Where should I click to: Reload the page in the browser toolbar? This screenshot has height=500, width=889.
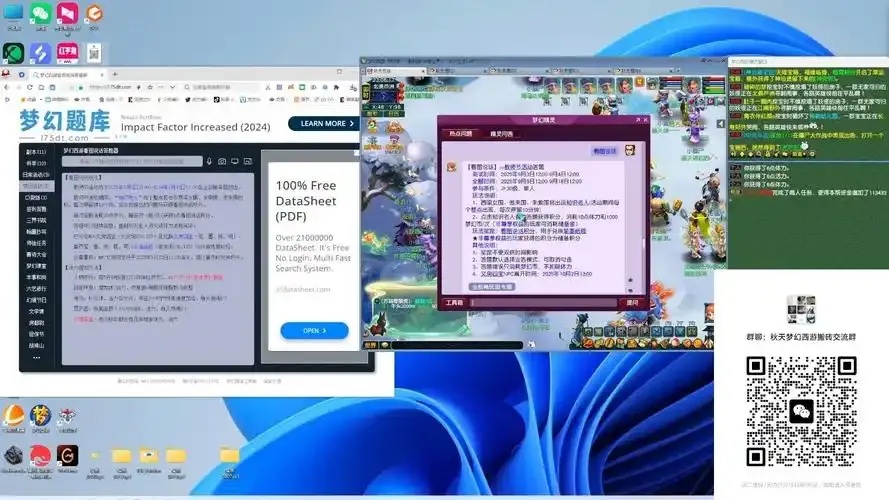pyautogui.click(x=29, y=87)
